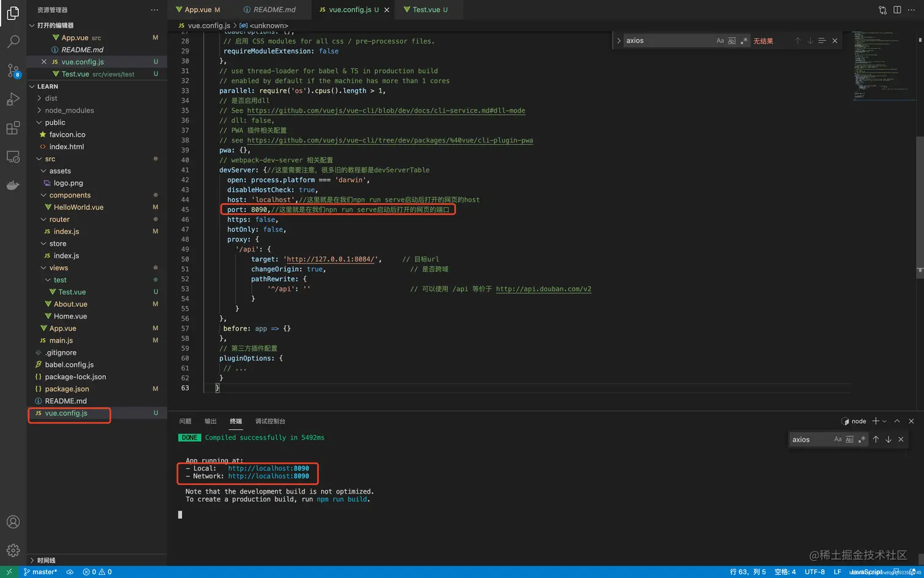Open the Search view in activity bar

(13, 42)
